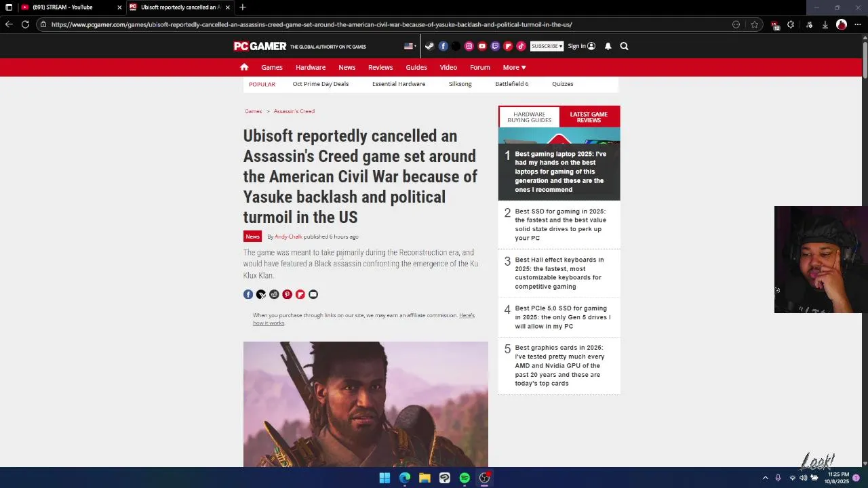
Task: Click the article's Yasuke hero image
Action: (x=366, y=404)
